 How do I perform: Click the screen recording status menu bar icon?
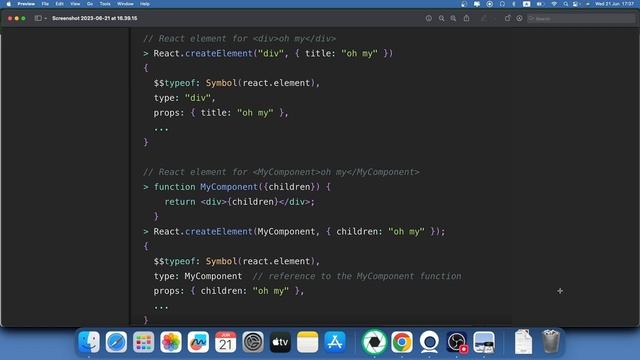click(489, 4)
